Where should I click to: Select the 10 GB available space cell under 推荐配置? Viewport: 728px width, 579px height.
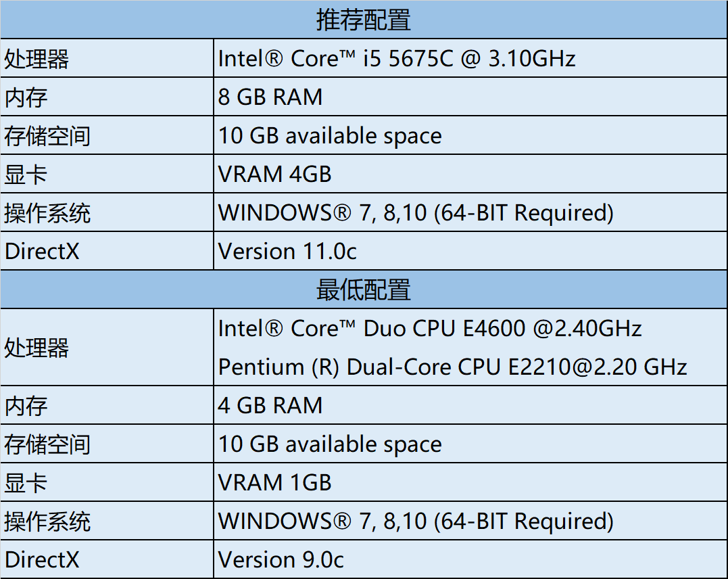(330, 136)
